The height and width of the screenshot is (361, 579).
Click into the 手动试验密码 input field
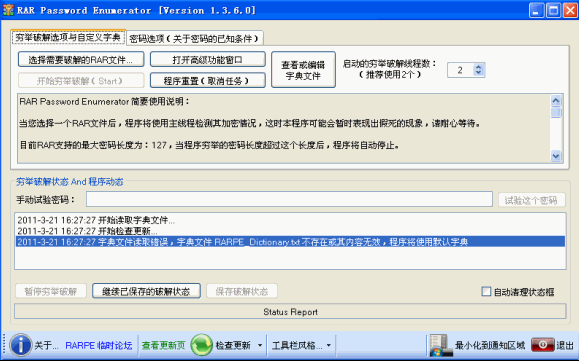pyautogui.click(x=289, y=199)
